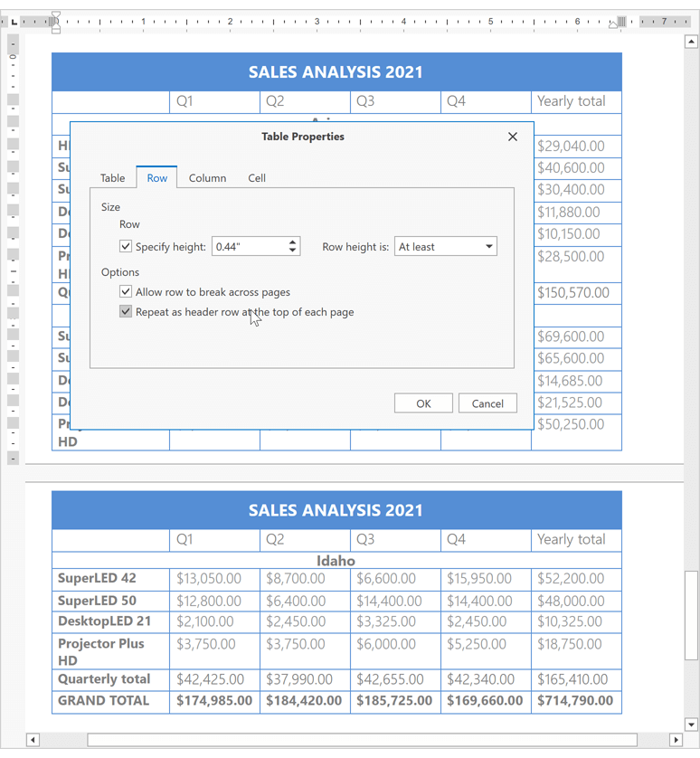The image size is (700, 758).
Task: Toggle the Specify height checkbox
Action: click(126, 247)
